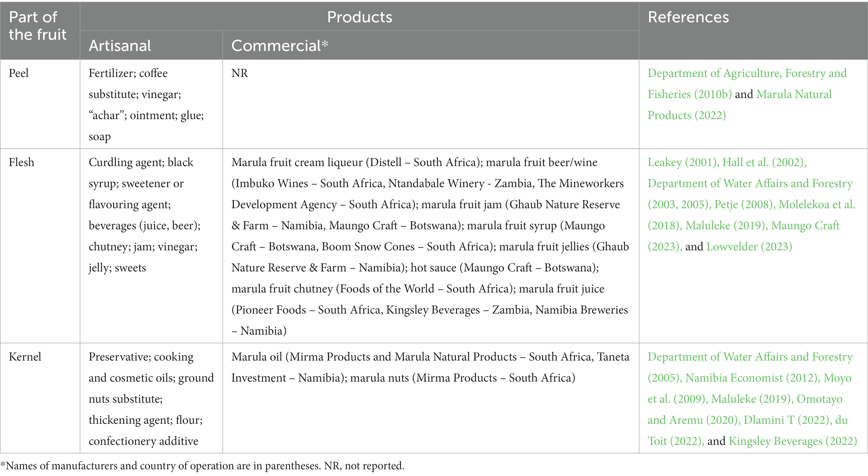This screenshot has height=476, width=868.
Task: Select the 'Kernel' row label
Action: [25, 357]
